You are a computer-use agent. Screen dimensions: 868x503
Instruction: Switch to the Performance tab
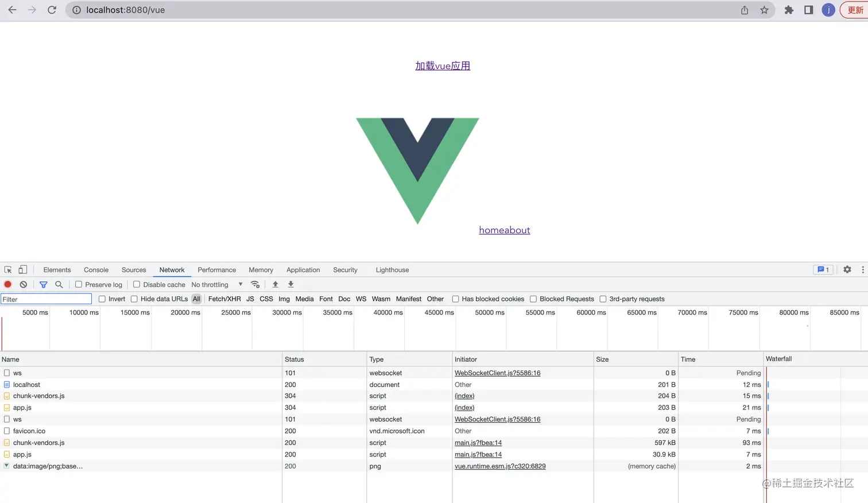[216, 269]
